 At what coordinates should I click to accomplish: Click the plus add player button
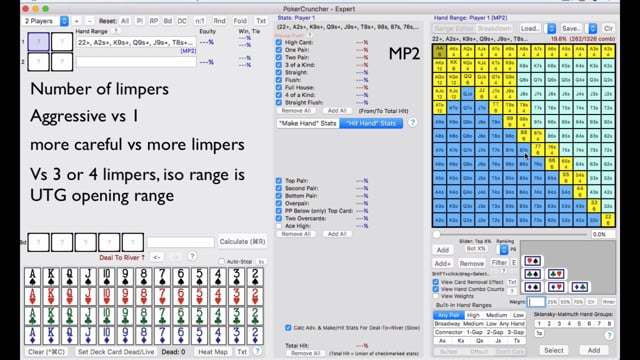pos(76,21)
